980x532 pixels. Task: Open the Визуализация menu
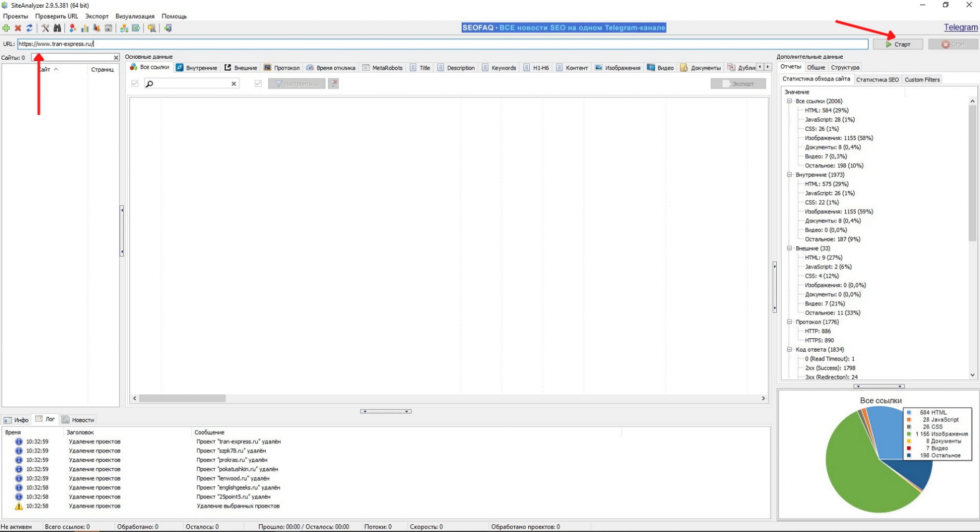[135, 16]
